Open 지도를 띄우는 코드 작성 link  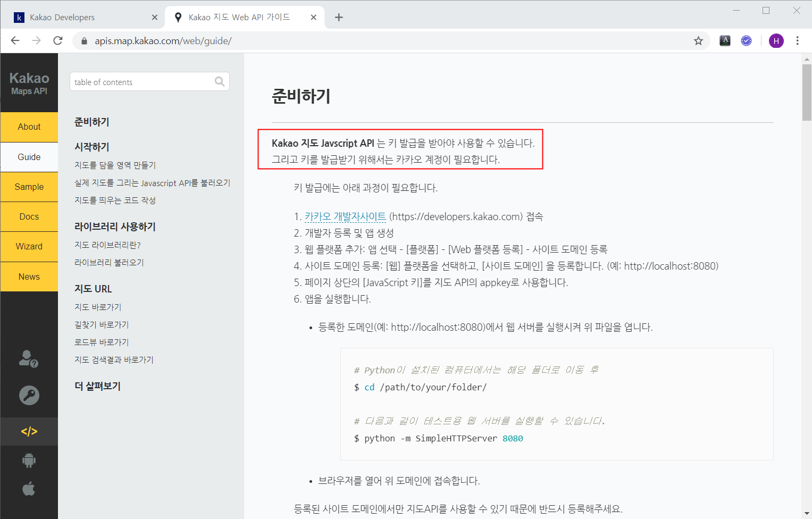(x=115, y=200)
